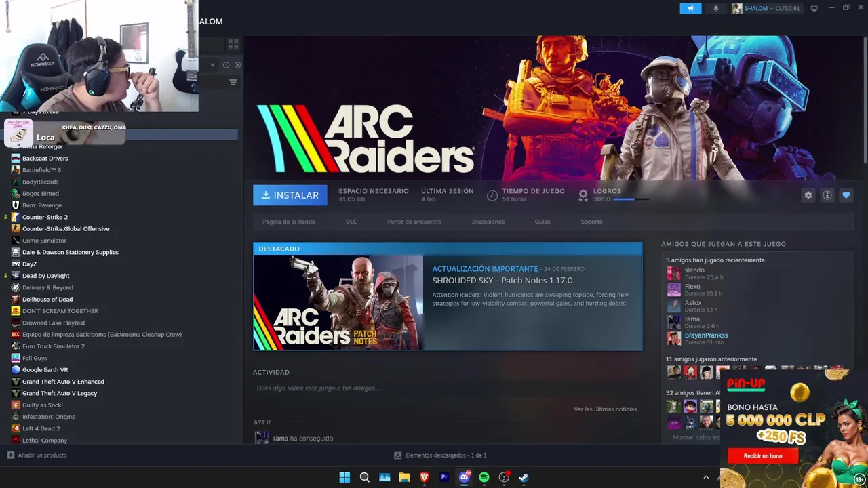Open Discord from the taskbar
This screenshot has width=868, height=488.
coord(465,477)
